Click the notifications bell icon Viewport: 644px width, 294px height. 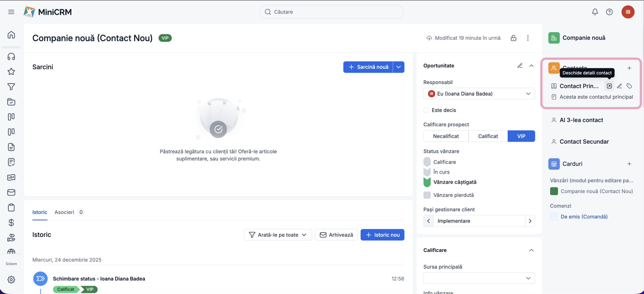595,12
